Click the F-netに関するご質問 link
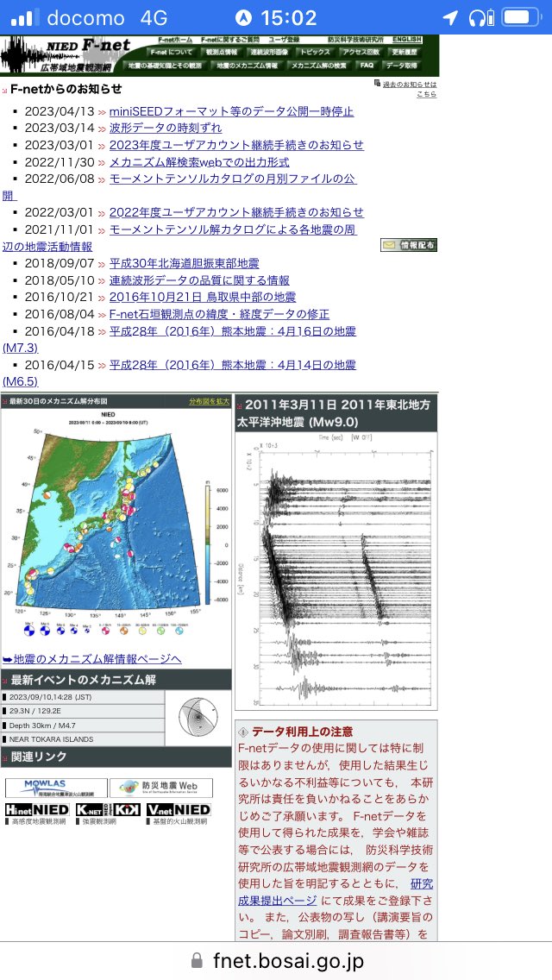Viewport: 552px width, 980px height. pos(231,40)
